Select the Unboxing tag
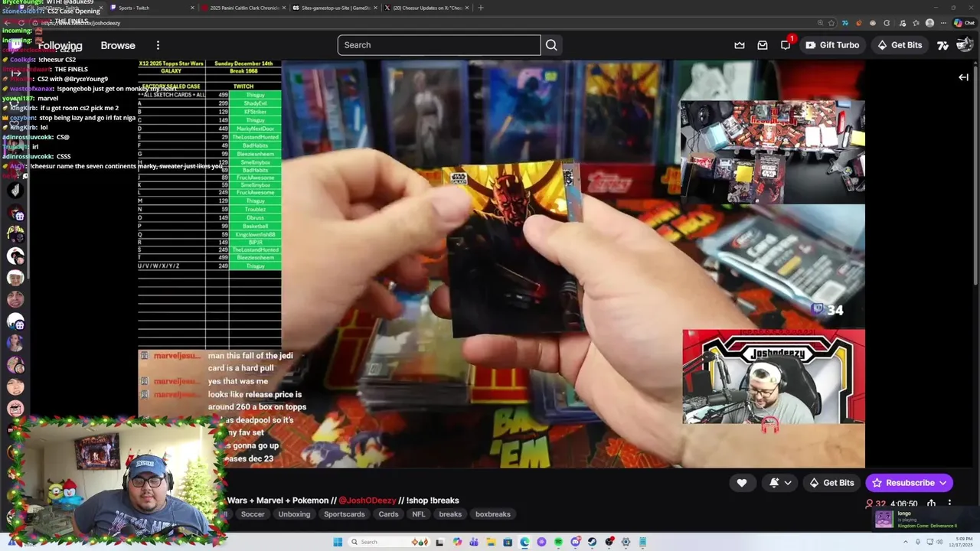Image resolution: width=980 pixels, height=551 pixels. point(294,514)
